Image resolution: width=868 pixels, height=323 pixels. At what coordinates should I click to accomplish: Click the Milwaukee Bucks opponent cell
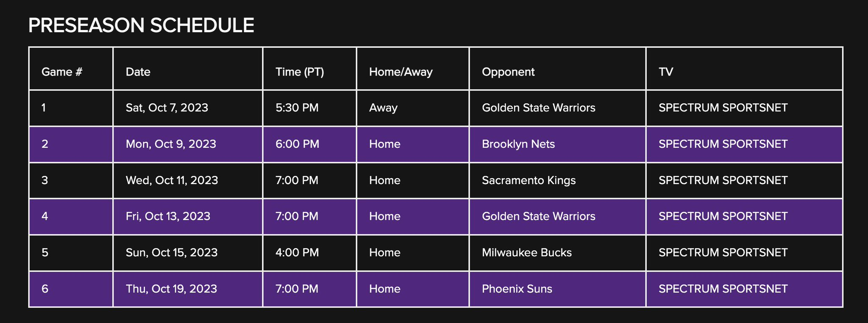point(557,253)
